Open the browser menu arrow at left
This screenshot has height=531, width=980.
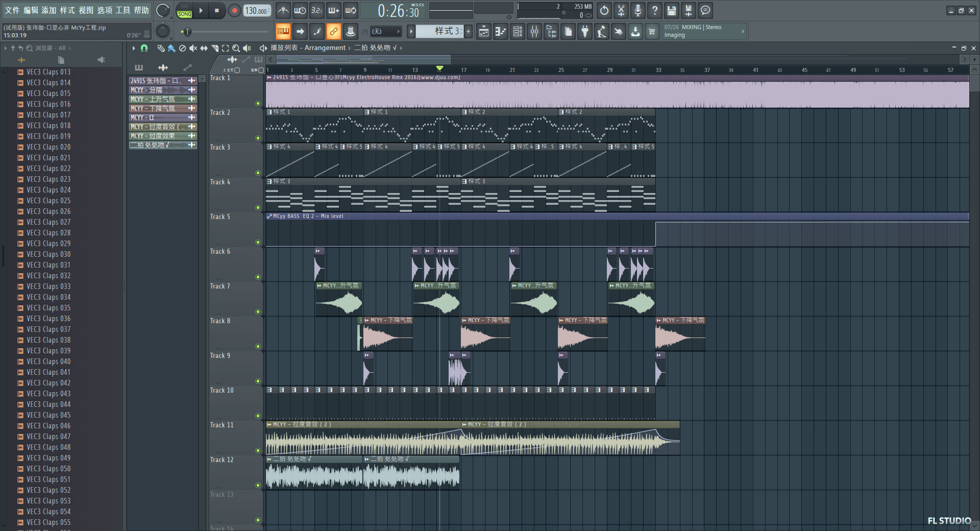[6, 48]
